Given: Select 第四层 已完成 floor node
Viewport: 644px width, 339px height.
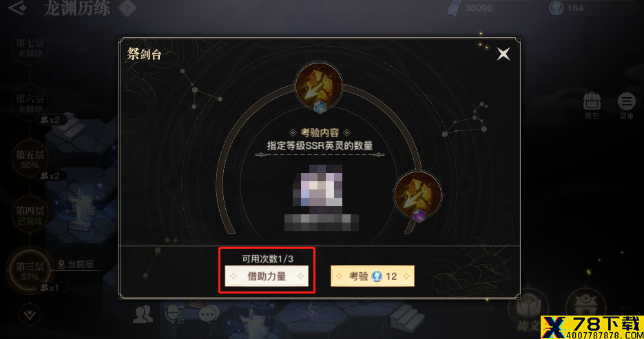Looking at the screenshot, I should [x=30, y=215].
